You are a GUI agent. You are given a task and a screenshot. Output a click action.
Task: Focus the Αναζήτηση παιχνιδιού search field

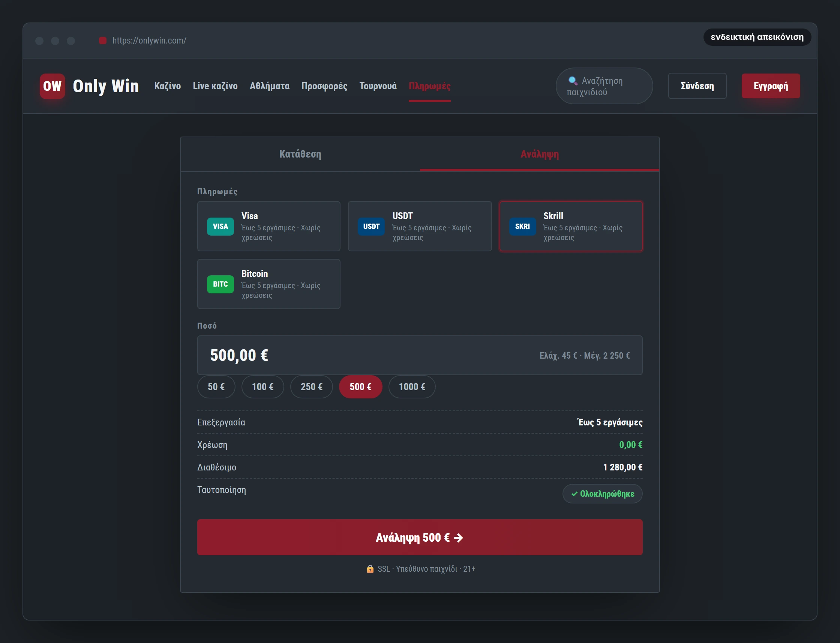coord(604,86)
